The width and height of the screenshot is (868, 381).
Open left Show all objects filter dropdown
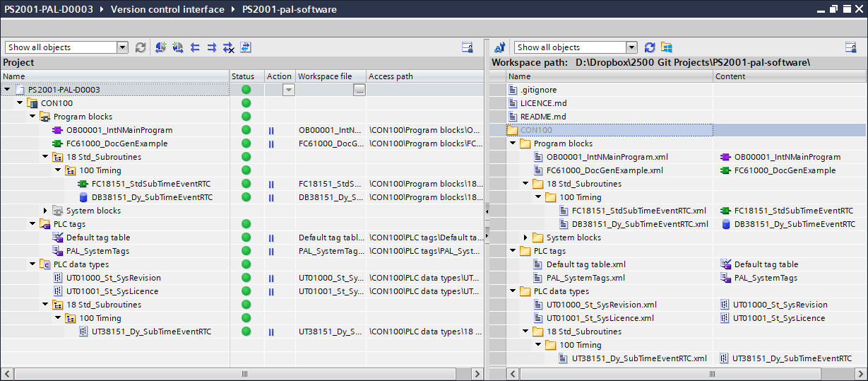[122, 47]
